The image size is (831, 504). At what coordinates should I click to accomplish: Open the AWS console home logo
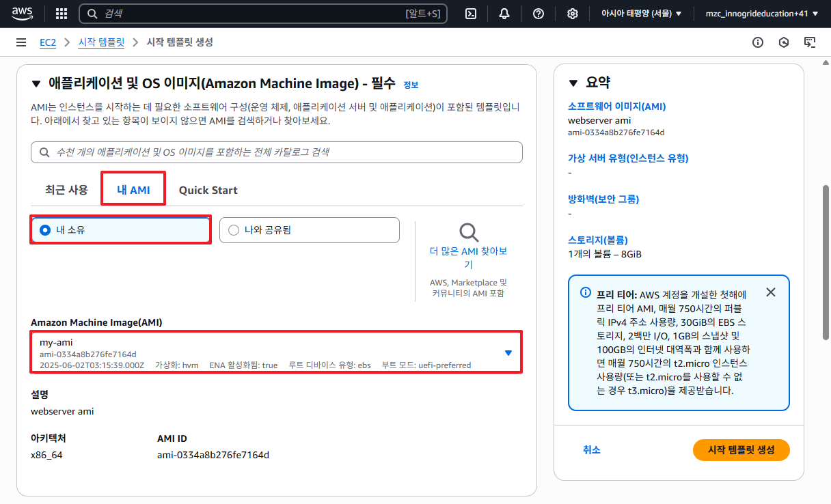(22, 13)
